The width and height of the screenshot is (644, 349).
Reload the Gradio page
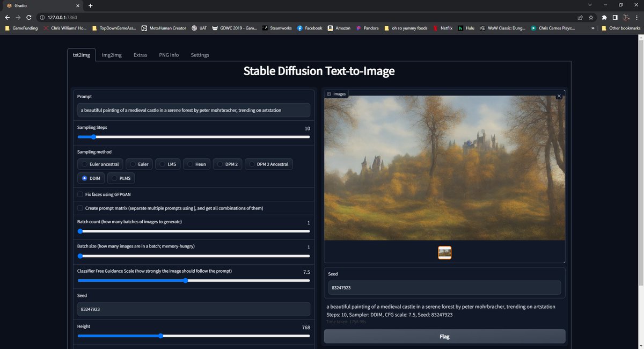coord(29,17)
